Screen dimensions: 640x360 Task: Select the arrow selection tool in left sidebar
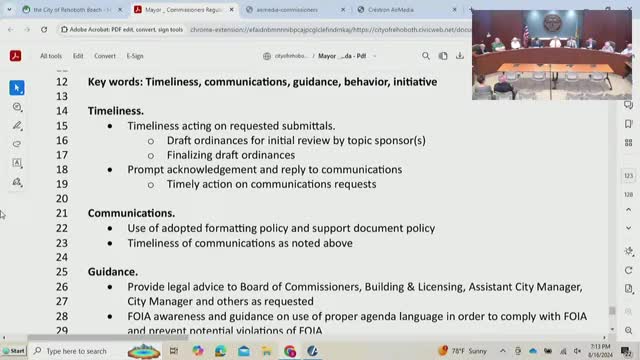[x=17, y=88]
